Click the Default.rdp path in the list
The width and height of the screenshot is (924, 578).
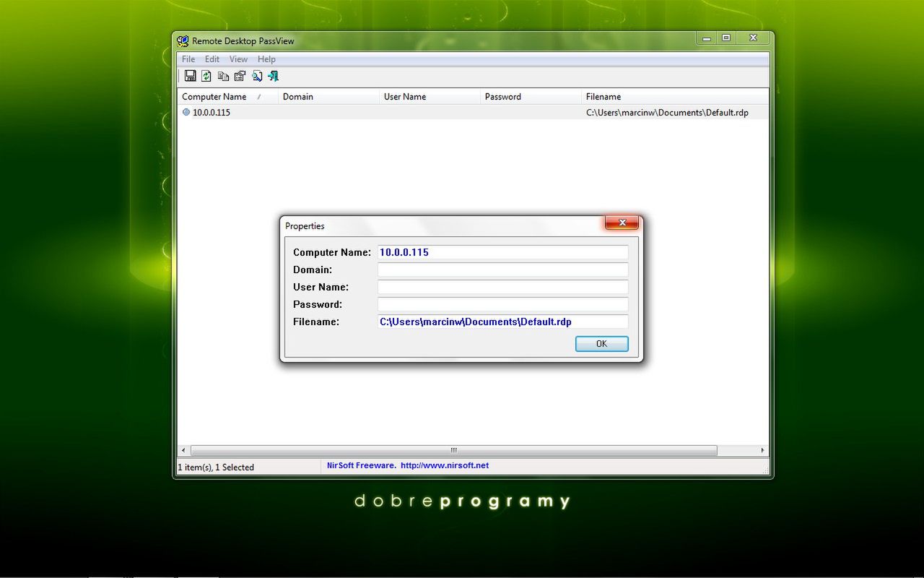pos(667,112)
